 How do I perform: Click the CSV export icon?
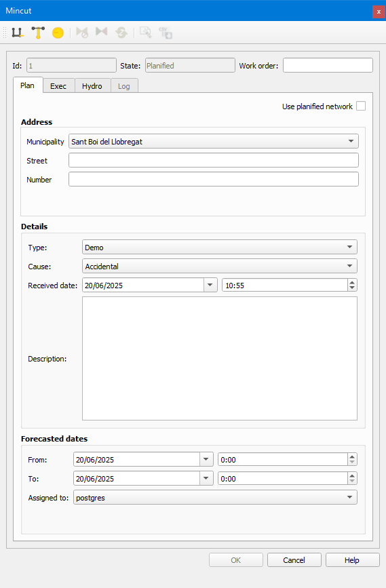[x=165, y=33]
